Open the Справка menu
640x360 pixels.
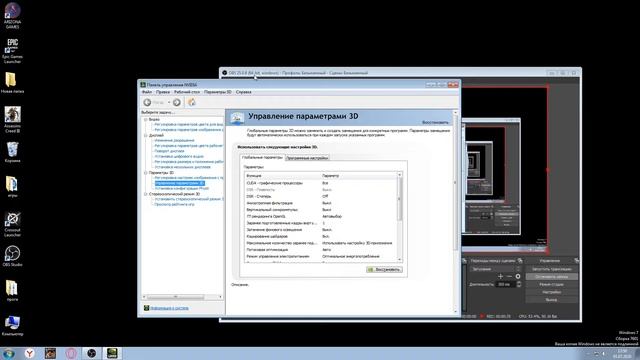click(x=244, y=92)
